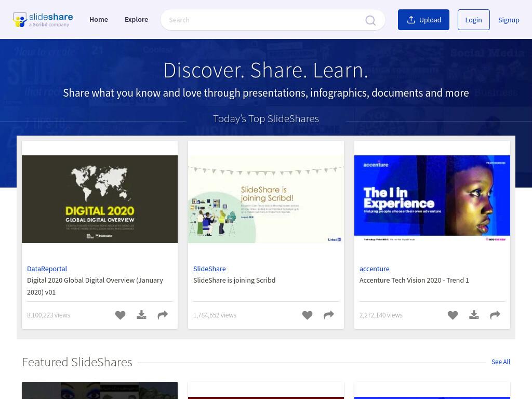Click the Login button
Screen dimensions: 532x399
(474, 20)
